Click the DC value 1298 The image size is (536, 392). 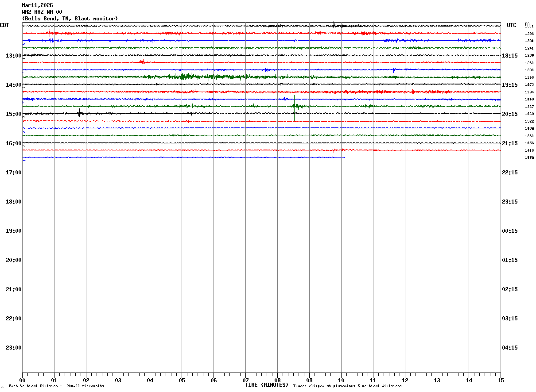click(x=529, y=34)
